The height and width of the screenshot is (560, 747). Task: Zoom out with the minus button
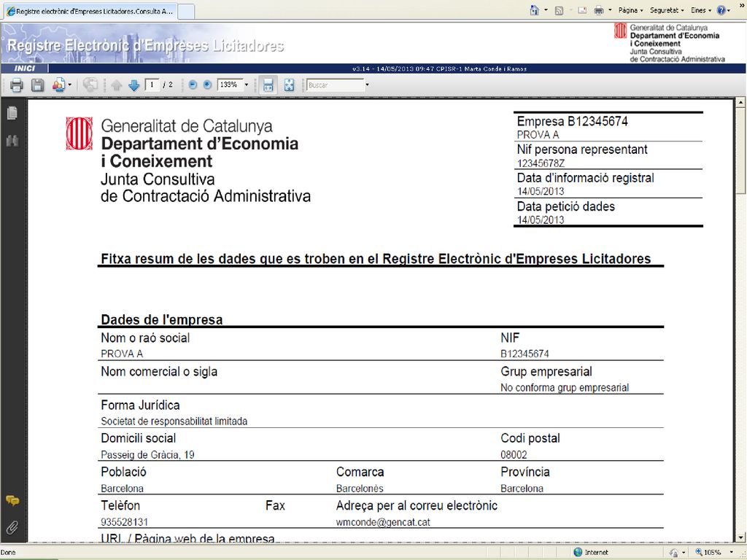click(x=193, y=85)
